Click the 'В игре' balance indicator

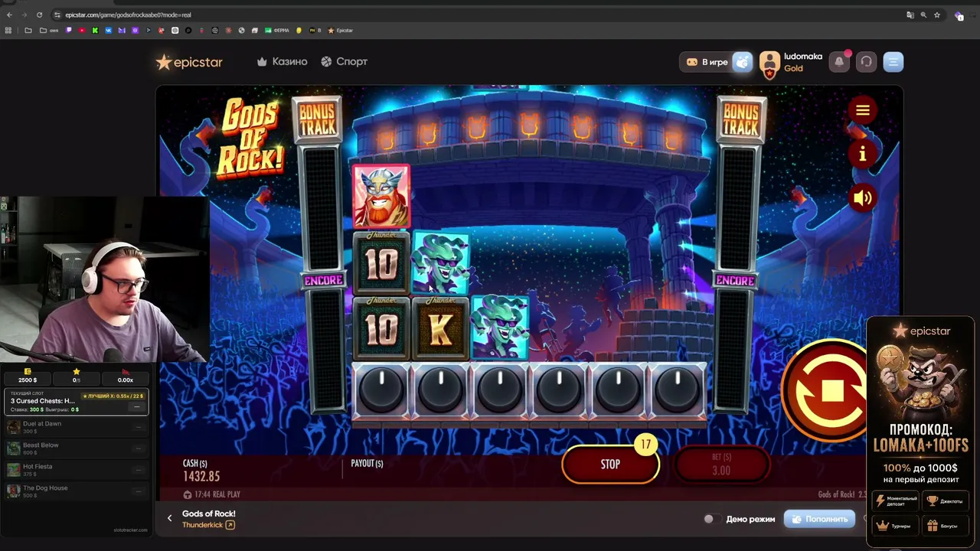point(707,62)
